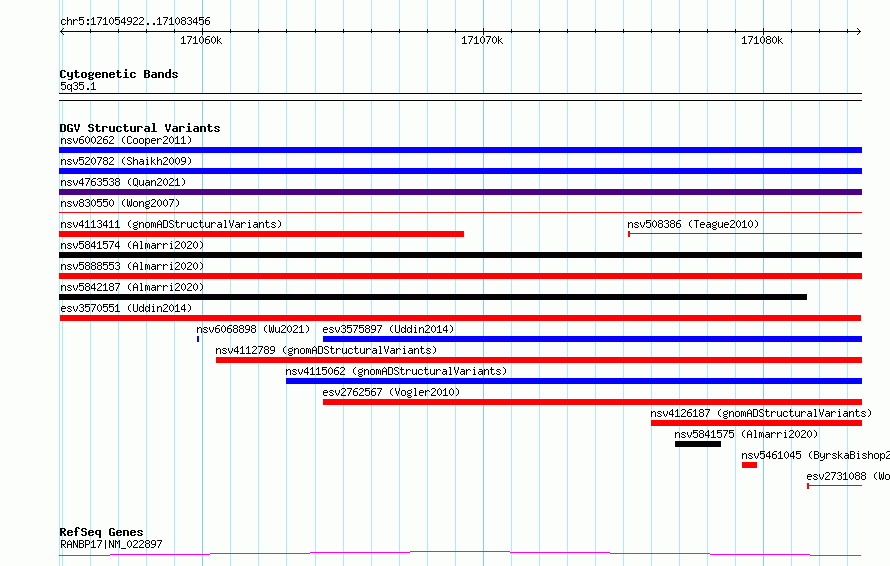Click nsv4112789 gnomAD red bar
890x566 pixels.
(x=539, y=360)
